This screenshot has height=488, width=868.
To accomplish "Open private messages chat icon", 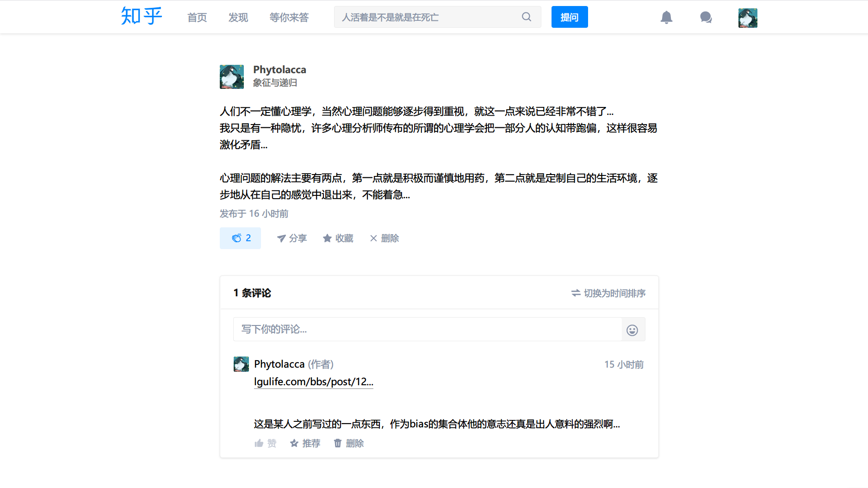I will click(706, 17).
